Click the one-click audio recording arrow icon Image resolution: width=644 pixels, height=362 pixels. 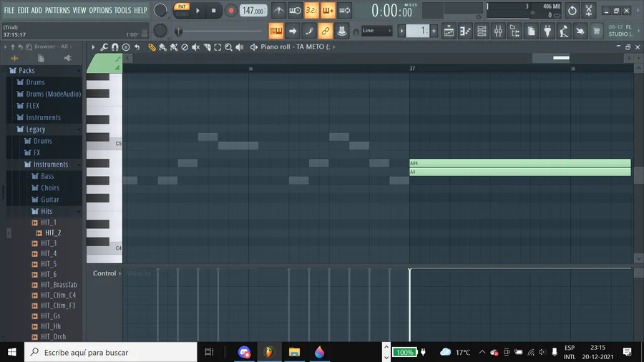click(580, 31)
